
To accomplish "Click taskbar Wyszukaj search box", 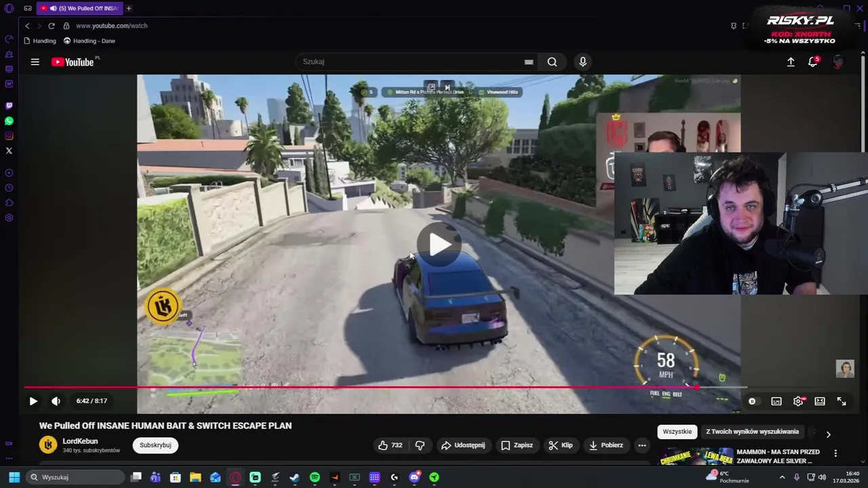I will [x=76, y=477].
